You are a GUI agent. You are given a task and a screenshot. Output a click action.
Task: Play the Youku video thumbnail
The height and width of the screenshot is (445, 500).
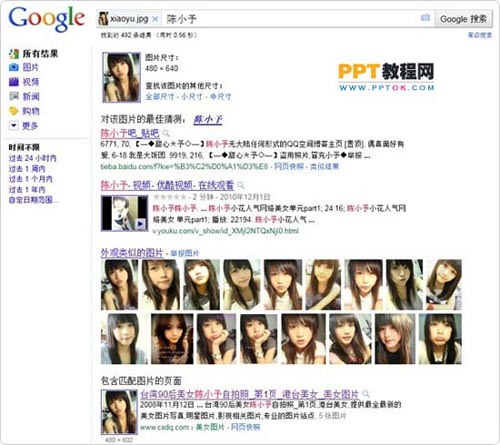point(124,213)
